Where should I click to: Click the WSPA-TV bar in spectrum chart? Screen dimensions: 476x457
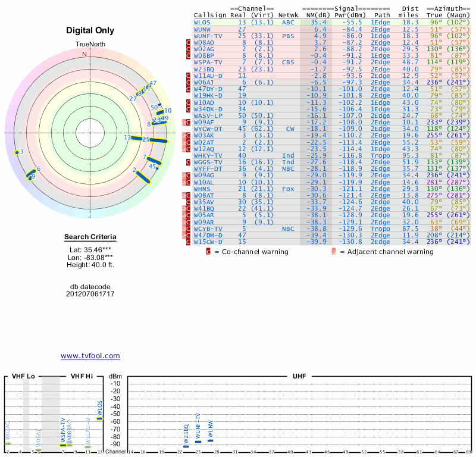(x=63, y=445)
